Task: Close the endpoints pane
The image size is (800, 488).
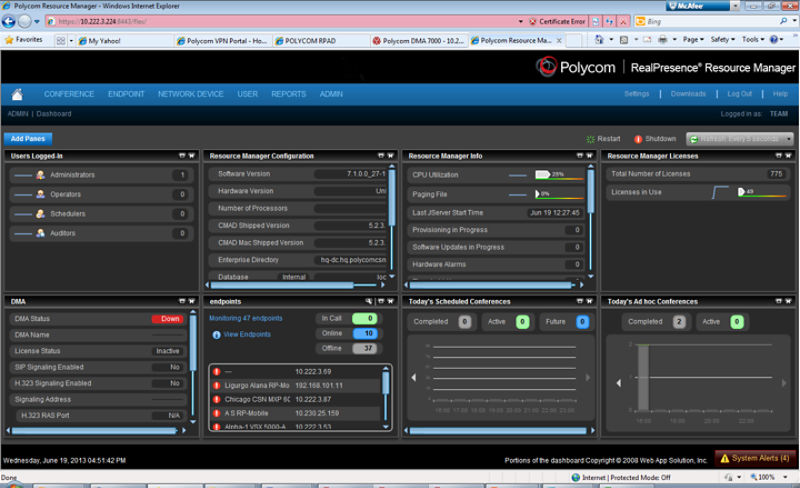Action: pyautogui.click(x=390, y=301)
